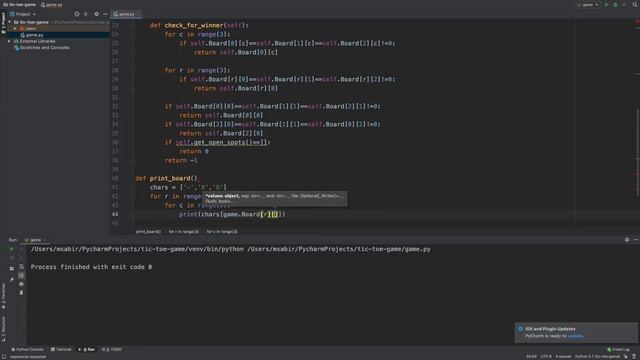Toggle the Structure side stripe button
The height and width of the screenshot is (360, 640).
point(3,328)
